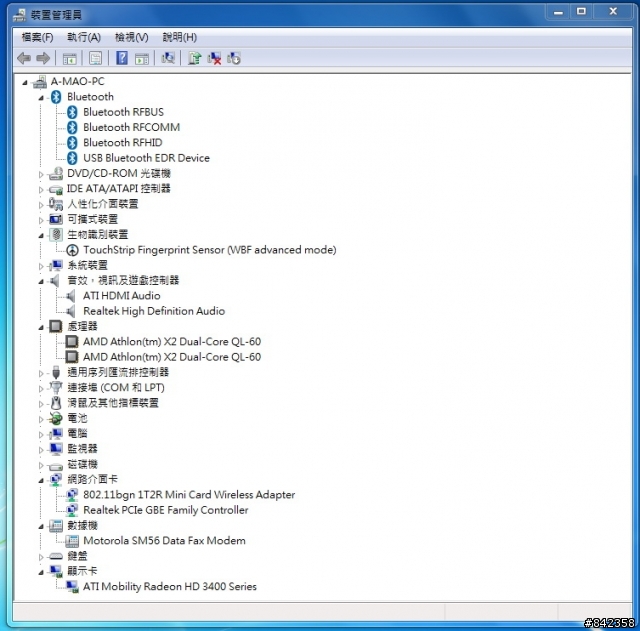
Task: Toggle the console tree pane icon
Action: point(70,59)
